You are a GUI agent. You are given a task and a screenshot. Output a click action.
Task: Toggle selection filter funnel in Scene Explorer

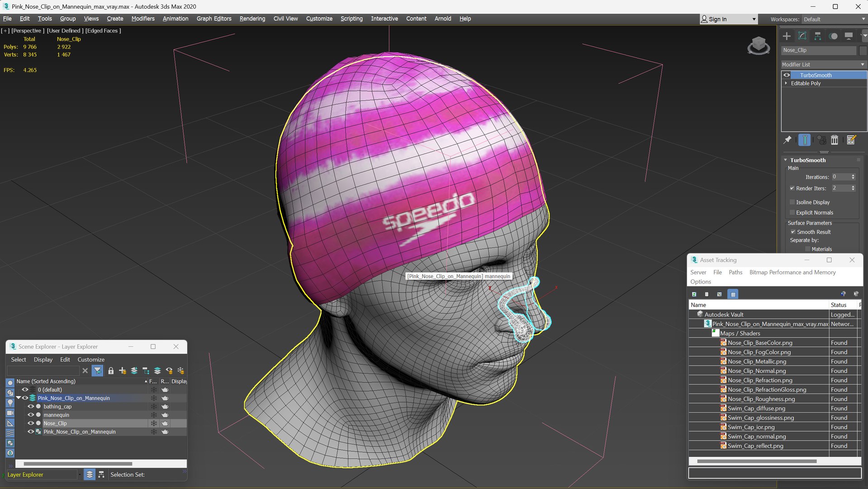point(97,371)
